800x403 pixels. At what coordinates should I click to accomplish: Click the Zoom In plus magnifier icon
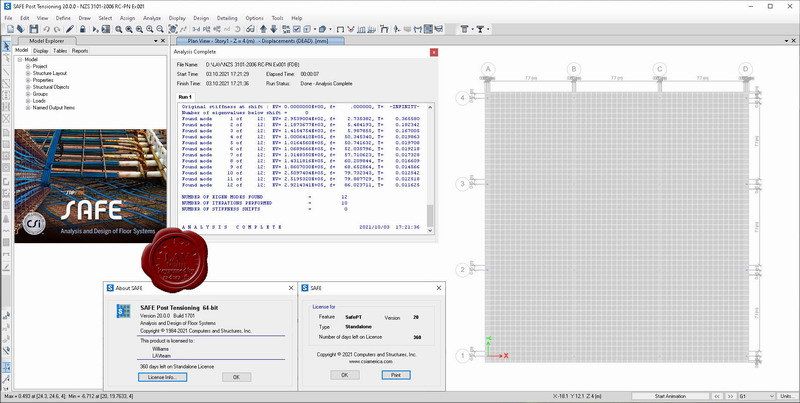149,29
